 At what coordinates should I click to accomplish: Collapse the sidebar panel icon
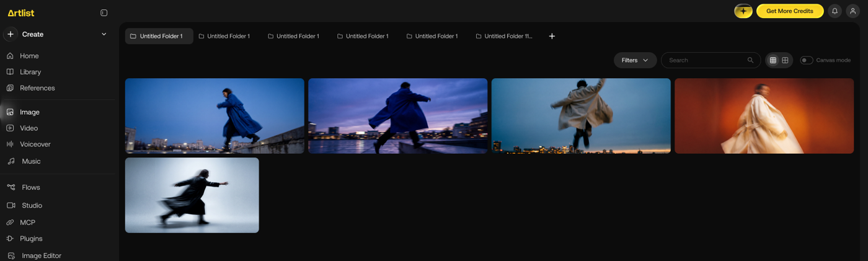pyautogui.click(x=104, y=12)
